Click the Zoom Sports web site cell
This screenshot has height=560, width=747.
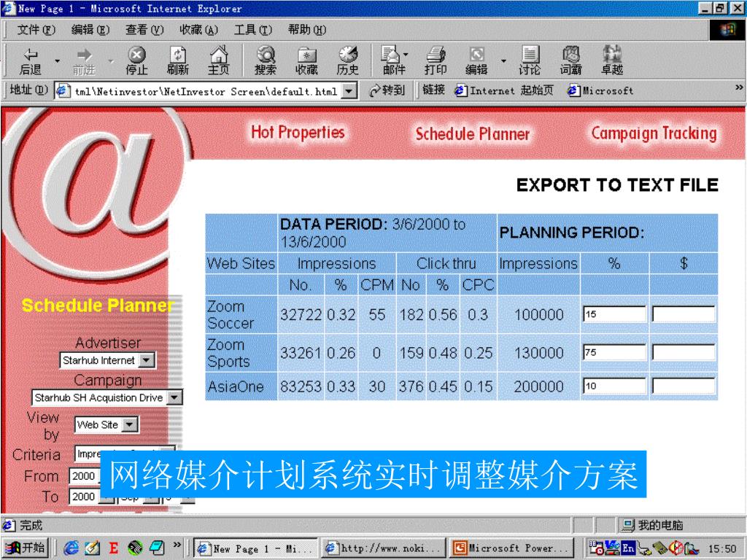241,353
